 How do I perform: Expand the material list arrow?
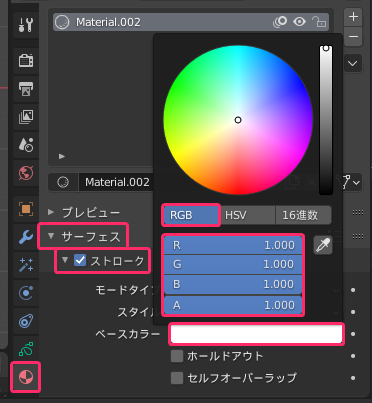[x=62, y=156]
